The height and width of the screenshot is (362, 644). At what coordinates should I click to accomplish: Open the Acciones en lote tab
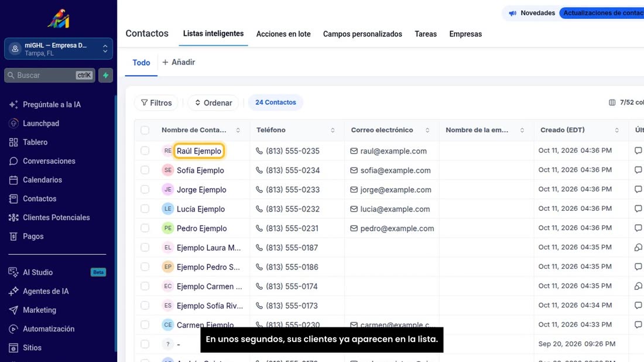[x=283, y=34]
